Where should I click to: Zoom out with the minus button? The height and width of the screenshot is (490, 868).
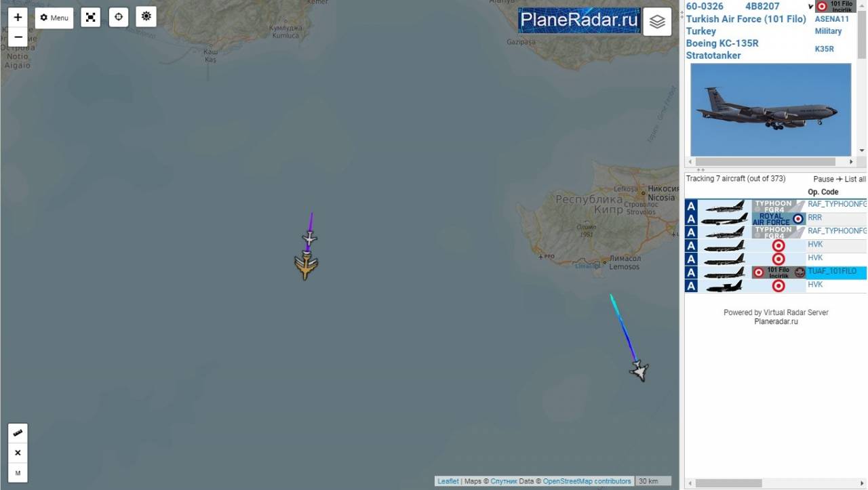pos(18,37)
